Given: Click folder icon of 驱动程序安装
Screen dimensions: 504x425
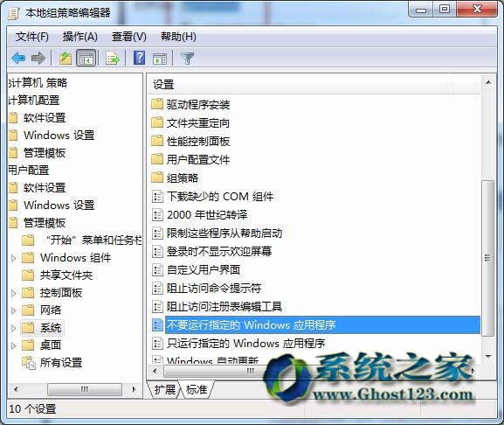Looking at the screenshot, I should 157,104.
